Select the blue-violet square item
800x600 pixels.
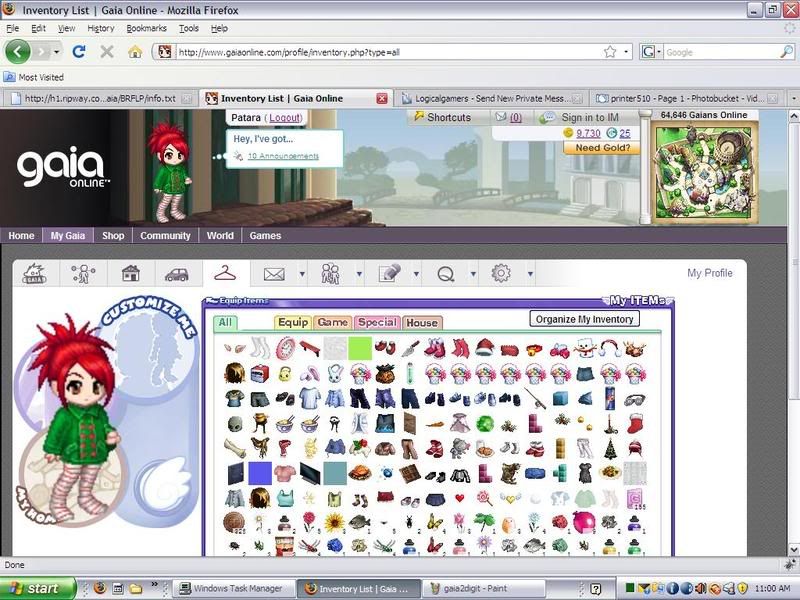pos(260,473)
